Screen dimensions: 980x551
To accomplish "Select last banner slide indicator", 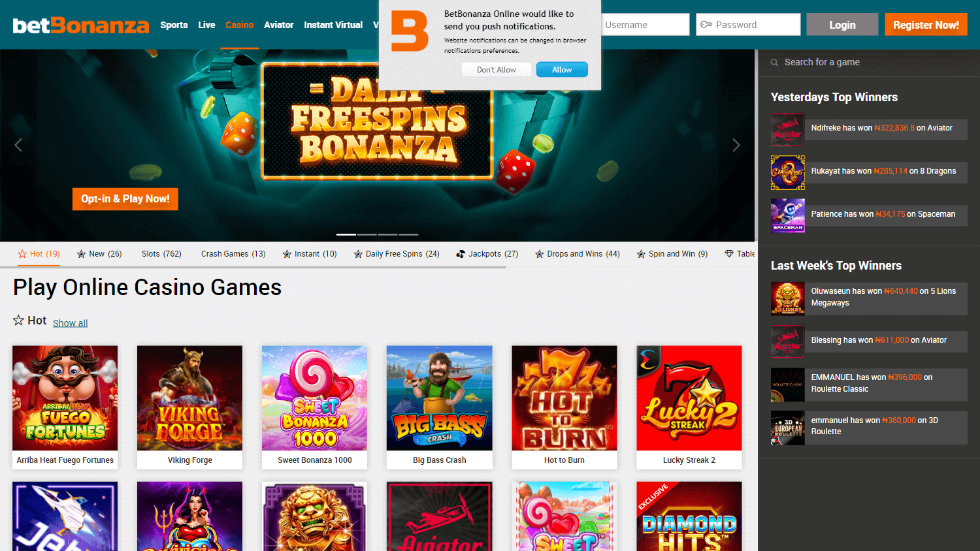I will tap(408, 234).
